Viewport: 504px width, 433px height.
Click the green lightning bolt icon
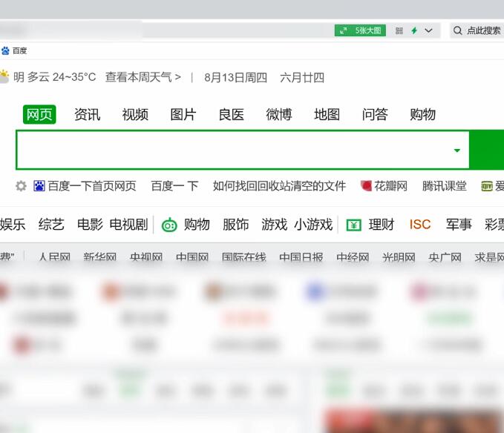pos(414,30)
